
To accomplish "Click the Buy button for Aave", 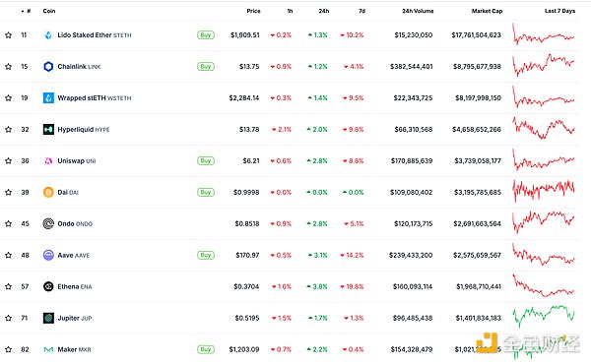I will [206, 255].
